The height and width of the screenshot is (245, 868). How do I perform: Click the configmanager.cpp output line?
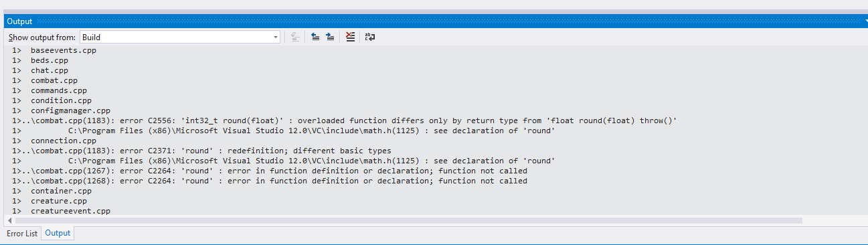[61, 110]
